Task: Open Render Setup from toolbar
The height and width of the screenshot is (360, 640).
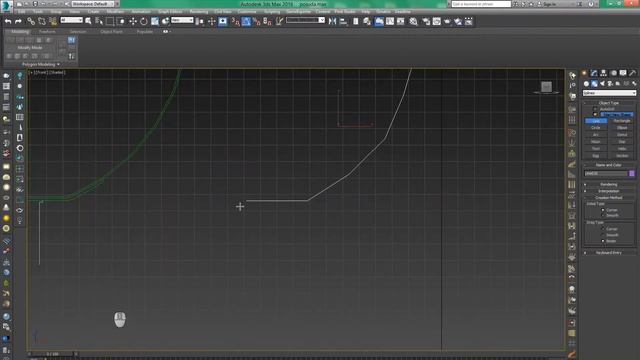Action: 426,21
